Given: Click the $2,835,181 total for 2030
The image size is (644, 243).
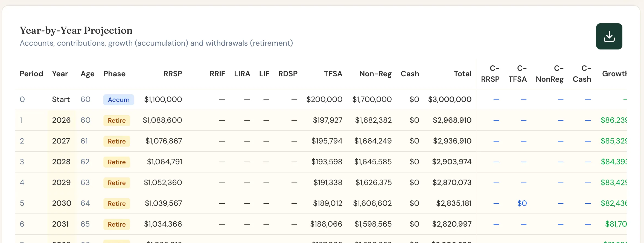Looking at the screenshot, I should (454, 203).
